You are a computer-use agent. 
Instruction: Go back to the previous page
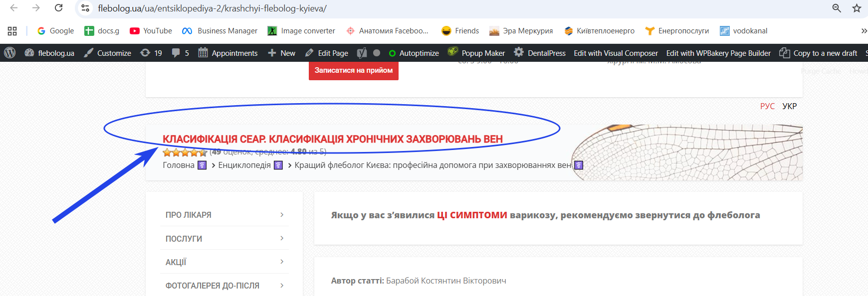14,8
